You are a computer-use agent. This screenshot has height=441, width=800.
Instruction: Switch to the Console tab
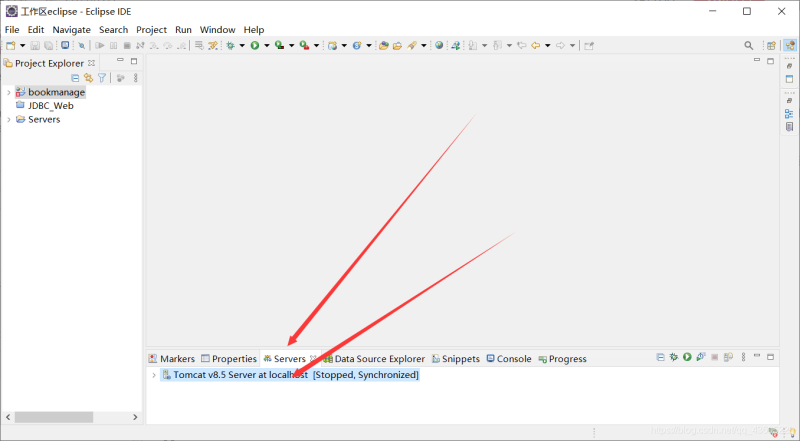tap(509, 359)
